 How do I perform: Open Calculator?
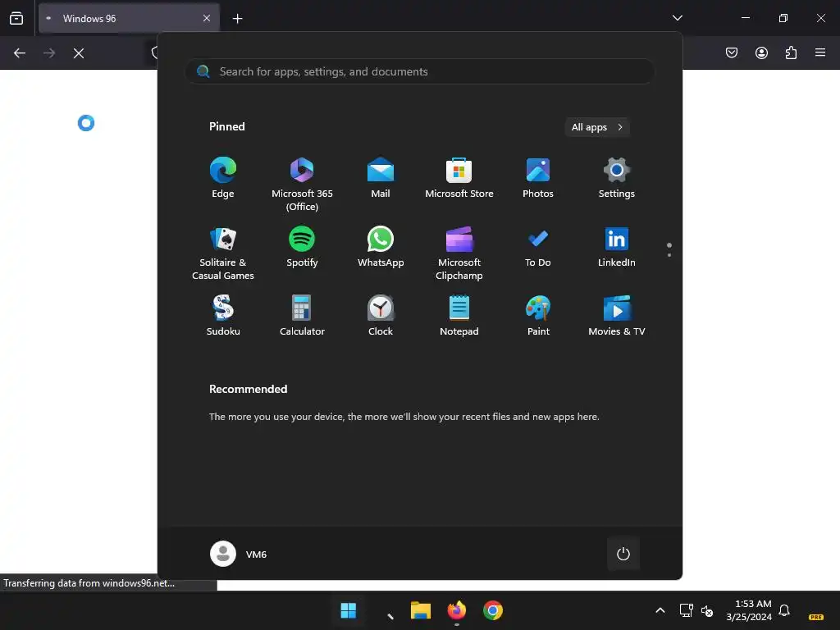tap(302, 316)
